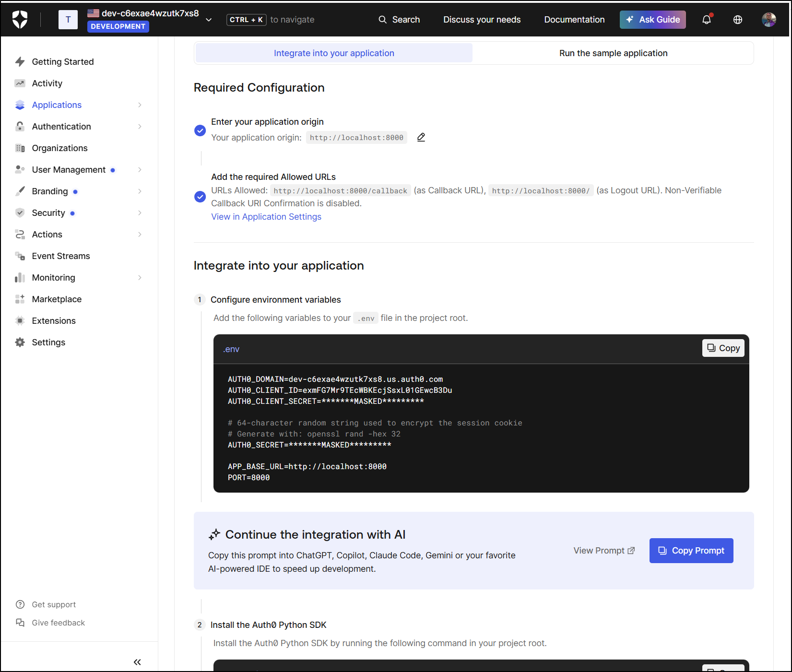Open Documentation in the top bar
Image resolution: width=792 pixels, height=672 pixels.
click(x=574, y=20)
